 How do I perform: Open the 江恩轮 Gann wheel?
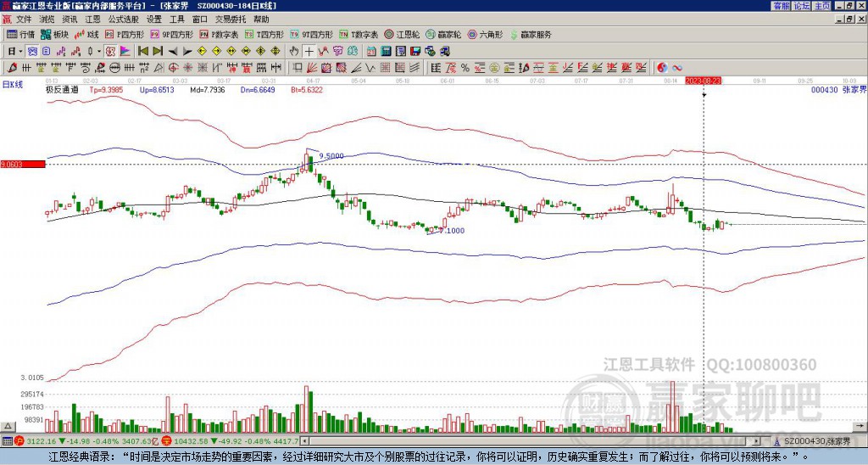pos(402,34)
